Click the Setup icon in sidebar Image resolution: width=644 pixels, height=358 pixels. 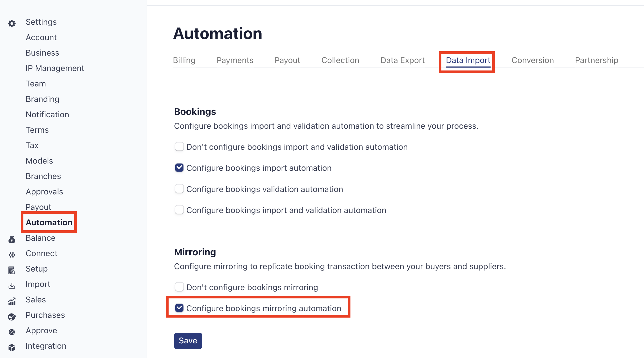pos(12,270)
